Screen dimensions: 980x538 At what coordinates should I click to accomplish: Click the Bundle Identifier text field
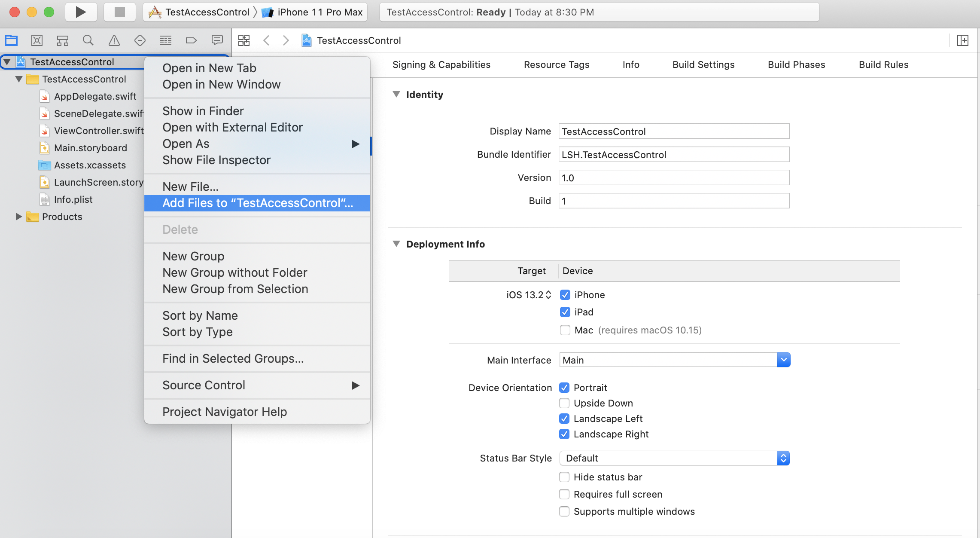point(673,155)
